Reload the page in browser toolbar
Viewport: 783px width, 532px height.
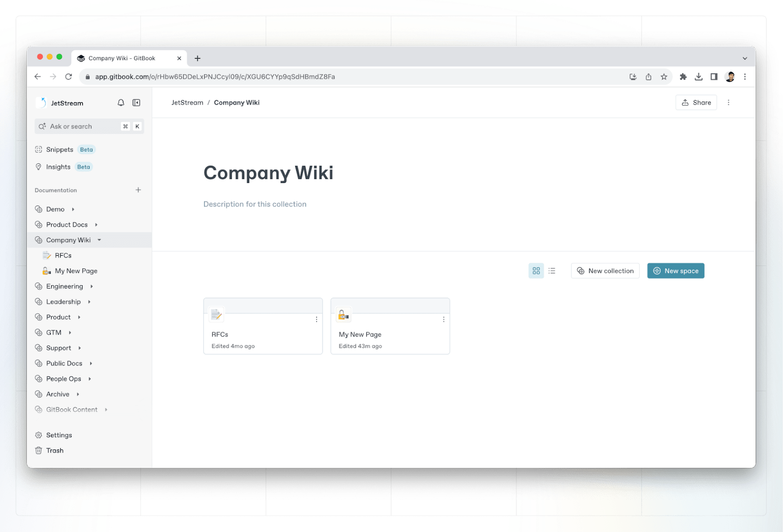69,77
